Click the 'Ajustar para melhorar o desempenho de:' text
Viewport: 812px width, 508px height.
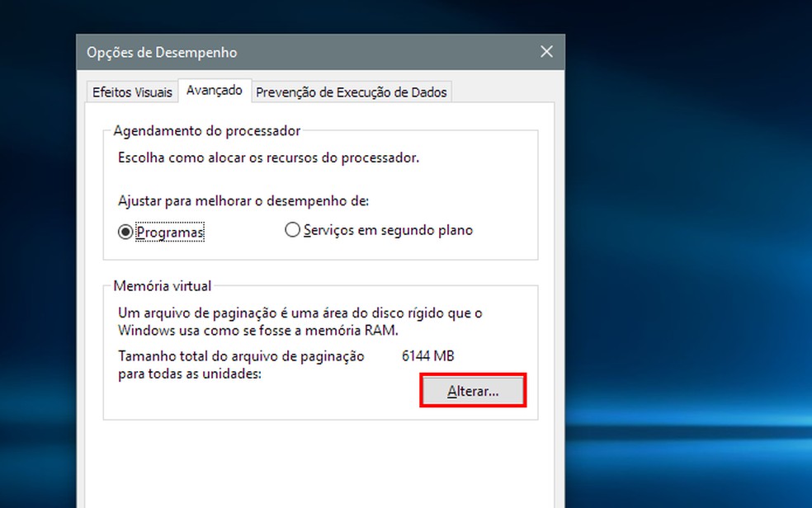click(x=243, y=200)
